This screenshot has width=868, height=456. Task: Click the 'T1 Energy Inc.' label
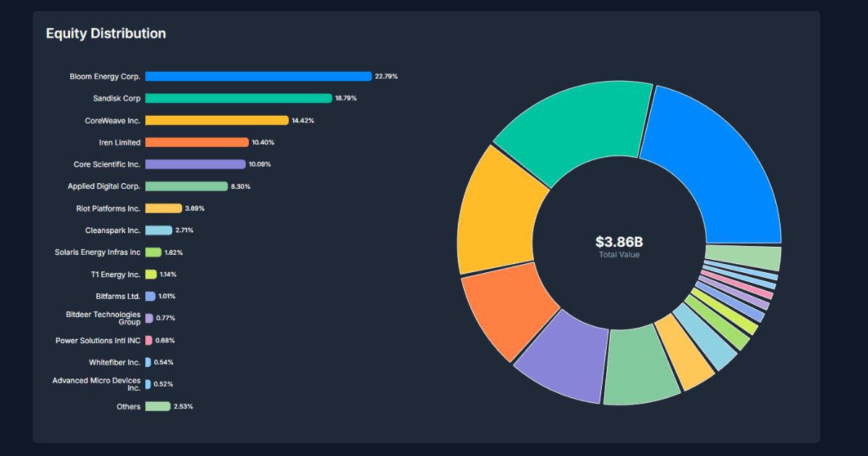tap(116, 274)
